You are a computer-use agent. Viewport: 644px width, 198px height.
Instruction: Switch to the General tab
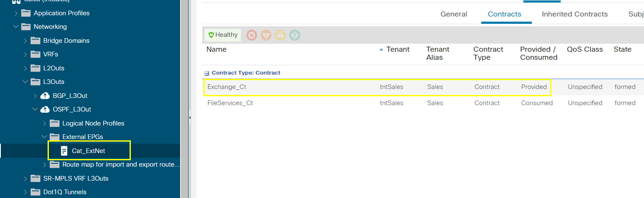(454, 14)
